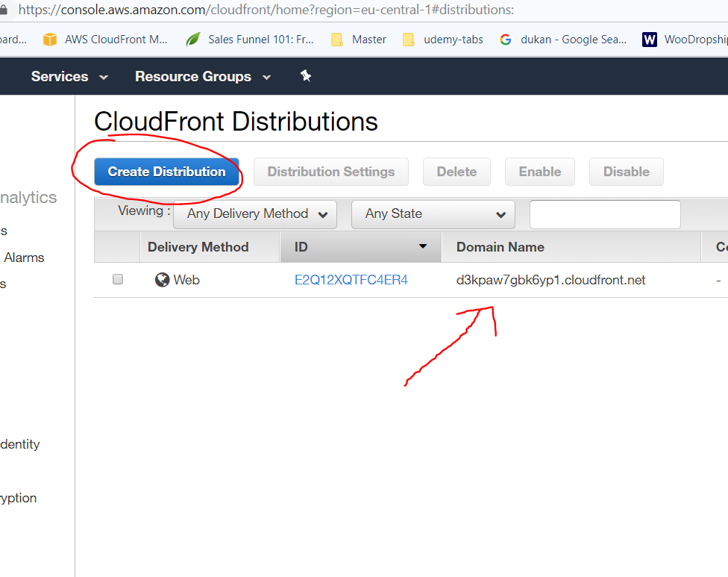Viewport: 728px width, 577px height.
Task: Open the udemy-tabs bookmarks folder
Action: (x=443, y=40)
